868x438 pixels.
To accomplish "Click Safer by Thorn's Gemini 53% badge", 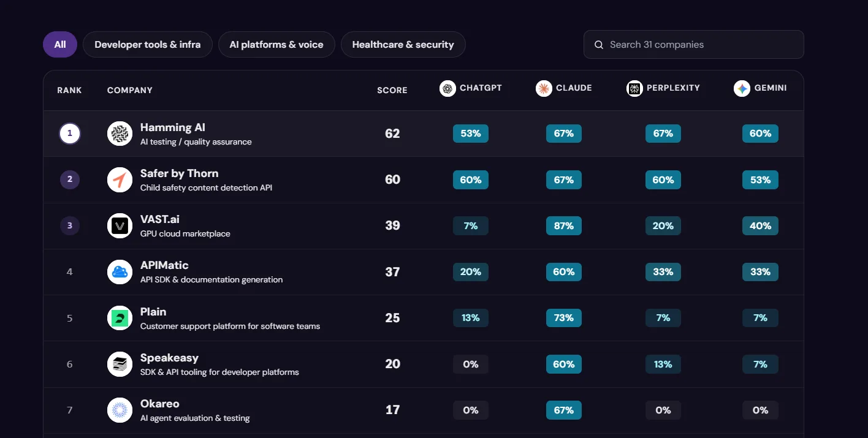I will (760, 179).
